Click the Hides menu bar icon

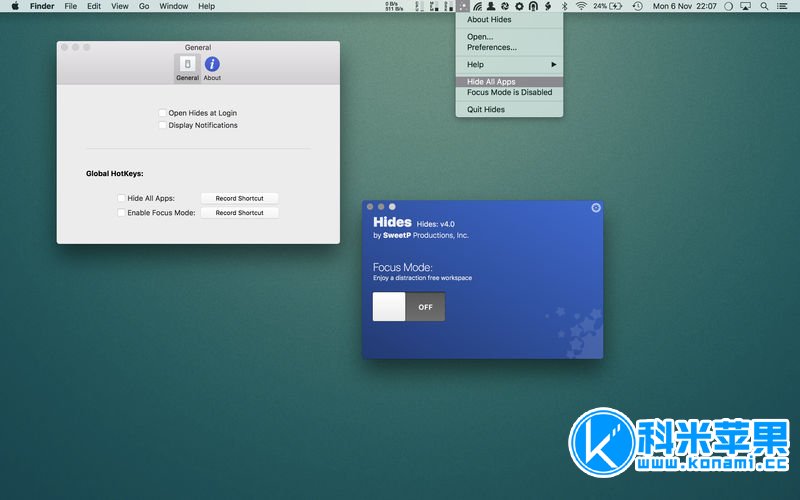463,6
